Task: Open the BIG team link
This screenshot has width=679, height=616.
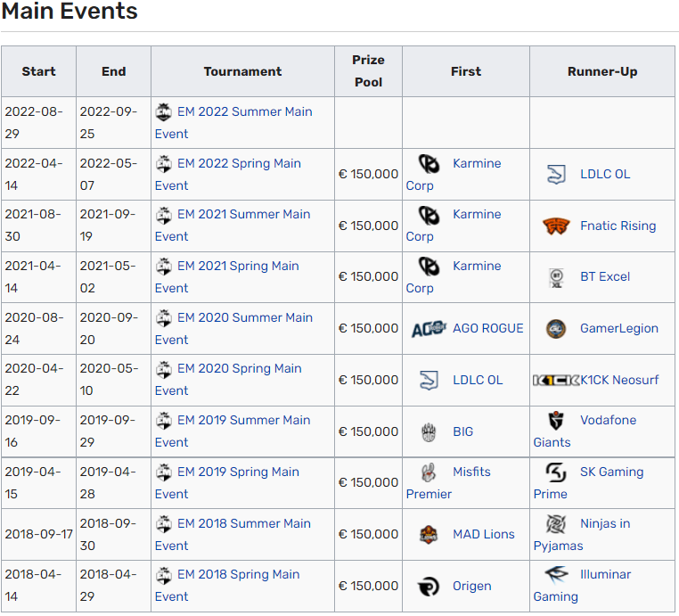Action: [463, 431]
